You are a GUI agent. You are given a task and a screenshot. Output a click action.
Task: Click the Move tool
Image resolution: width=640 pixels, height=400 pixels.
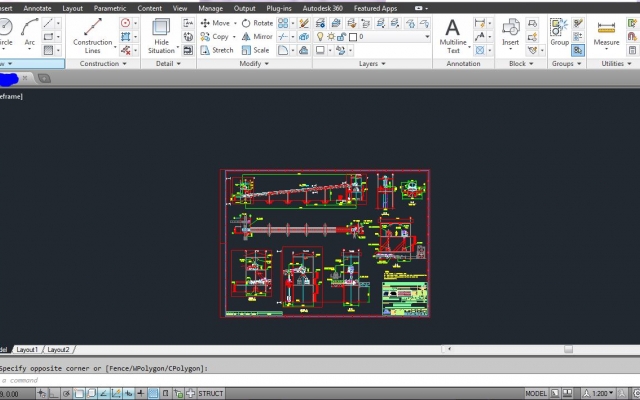tap(216, 23)
